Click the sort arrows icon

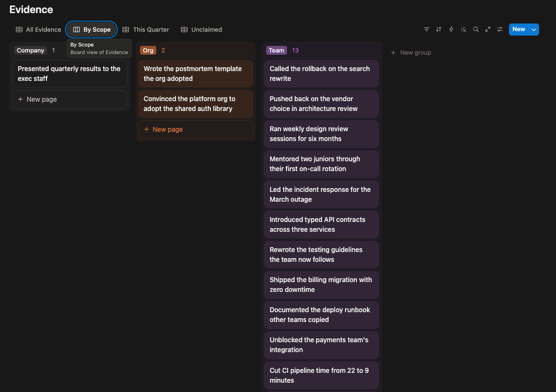[438, 30]
